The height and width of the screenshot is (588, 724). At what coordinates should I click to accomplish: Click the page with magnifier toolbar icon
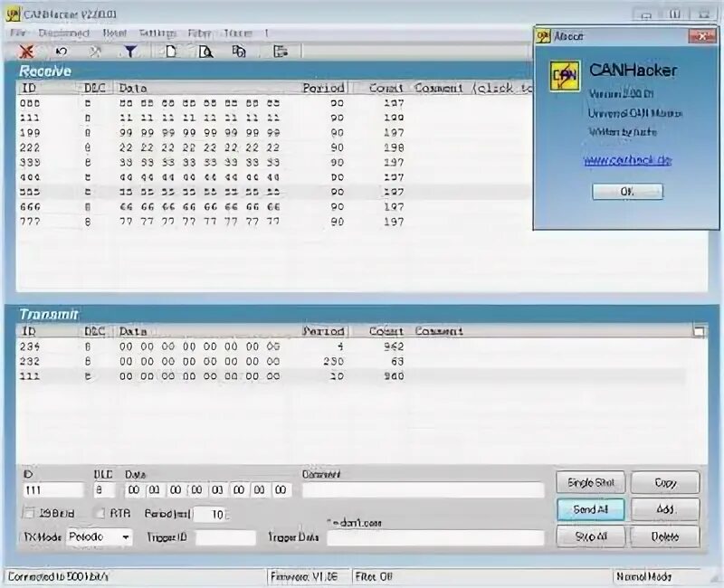[x=205, y=52]
